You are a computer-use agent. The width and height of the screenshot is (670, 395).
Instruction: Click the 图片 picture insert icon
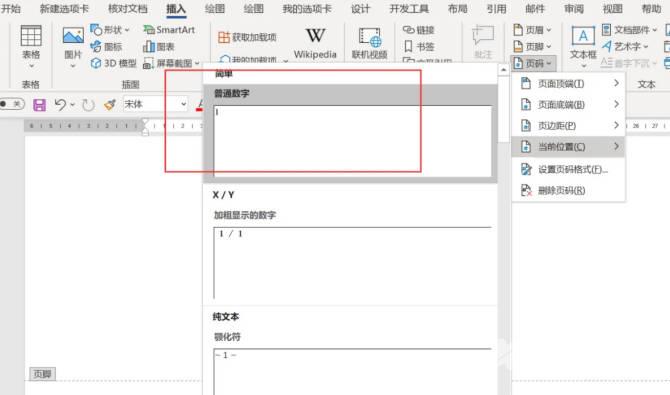[73, 36]
